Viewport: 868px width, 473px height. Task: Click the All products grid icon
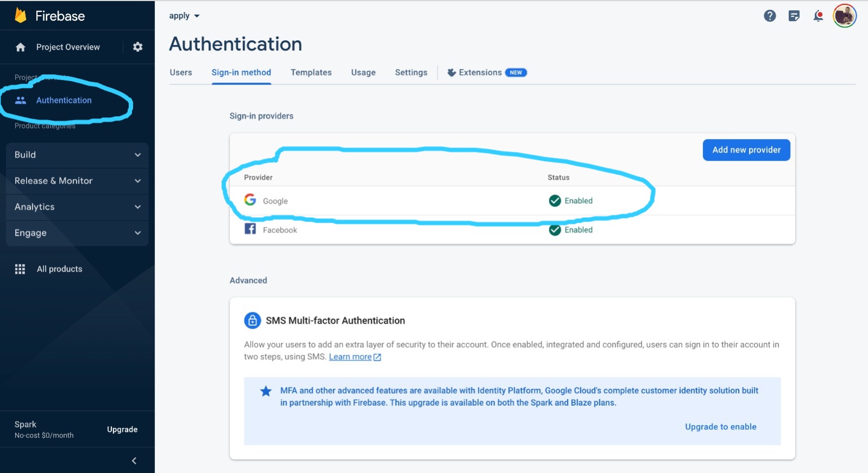click(x=20, y=269)
